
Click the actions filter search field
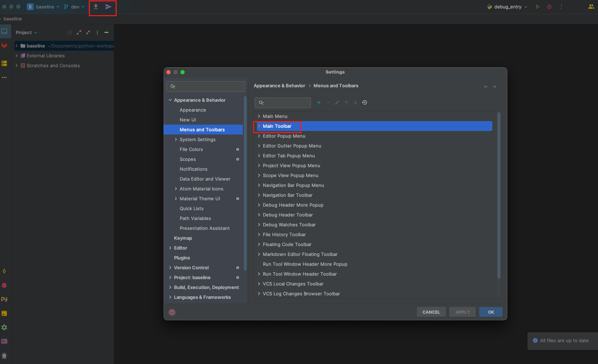coord(283,102)
